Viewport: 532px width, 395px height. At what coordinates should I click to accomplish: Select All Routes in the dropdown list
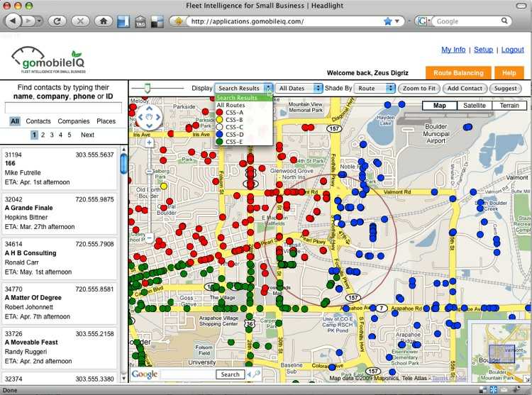(x=243, y=105)
